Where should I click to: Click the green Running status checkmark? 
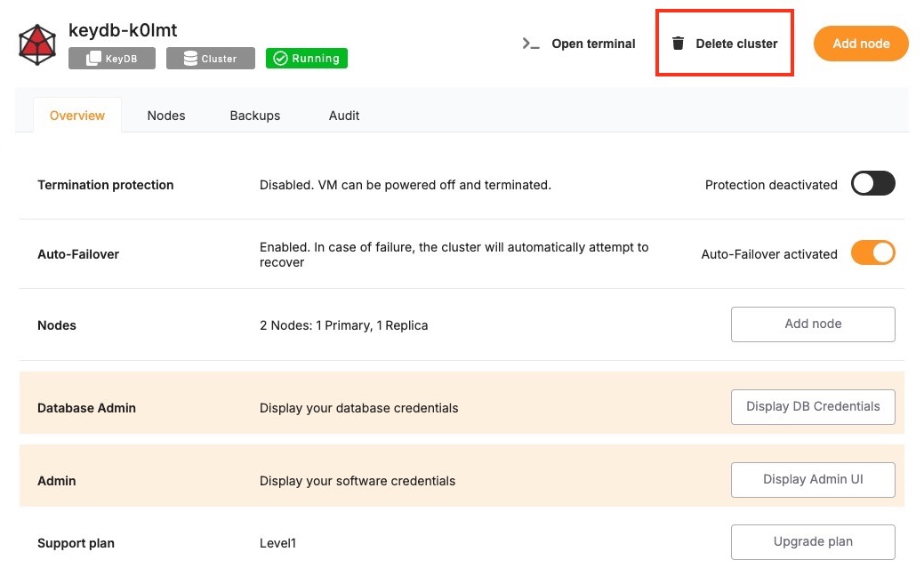point(280,59)
